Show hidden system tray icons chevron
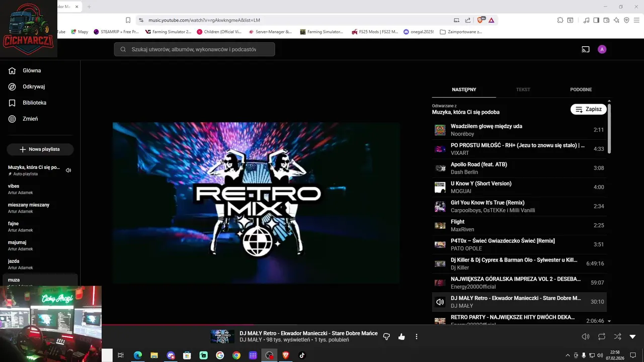The width and height of the screenshot is (644, 362). pos(568,355)
